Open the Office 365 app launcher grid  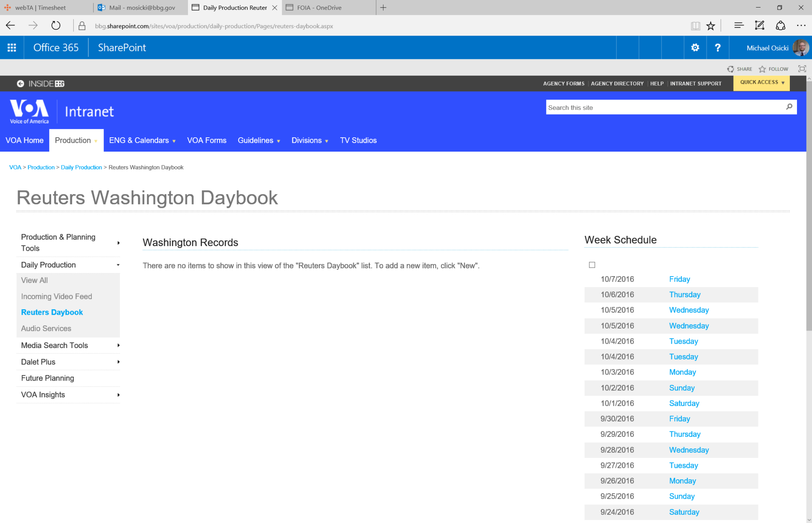[x=12, y=48]
